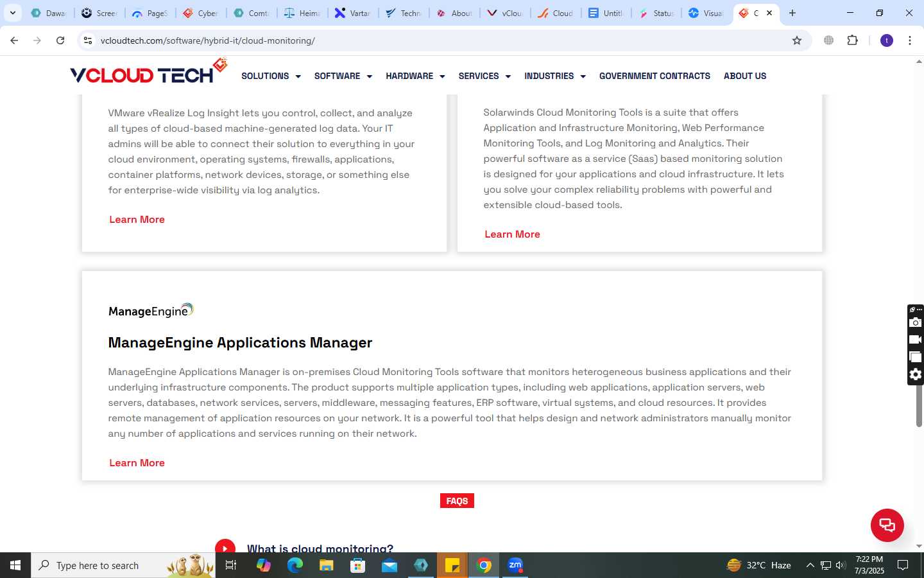The image size is (924, 578).
Task: Click the Windows search box
Action: tap(123, 565)
